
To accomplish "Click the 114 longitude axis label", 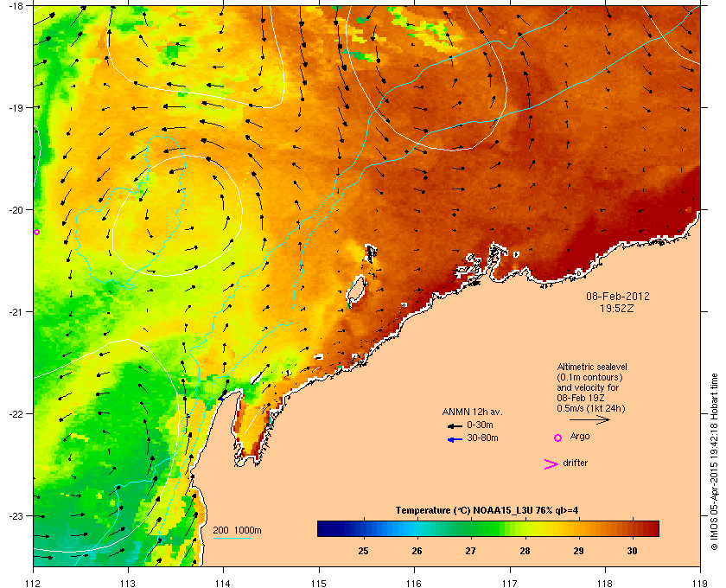I will pyautogui.click(x=223, y=584).
